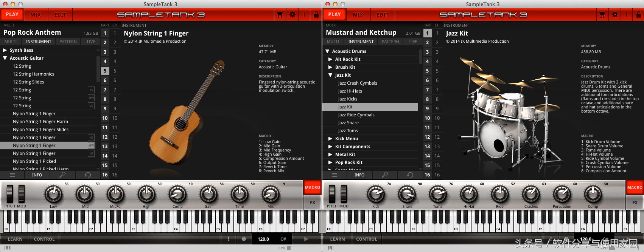Toggle the MACRO button in right window
The height and width of the screenshot is (252, 644).
click(635, 187)
